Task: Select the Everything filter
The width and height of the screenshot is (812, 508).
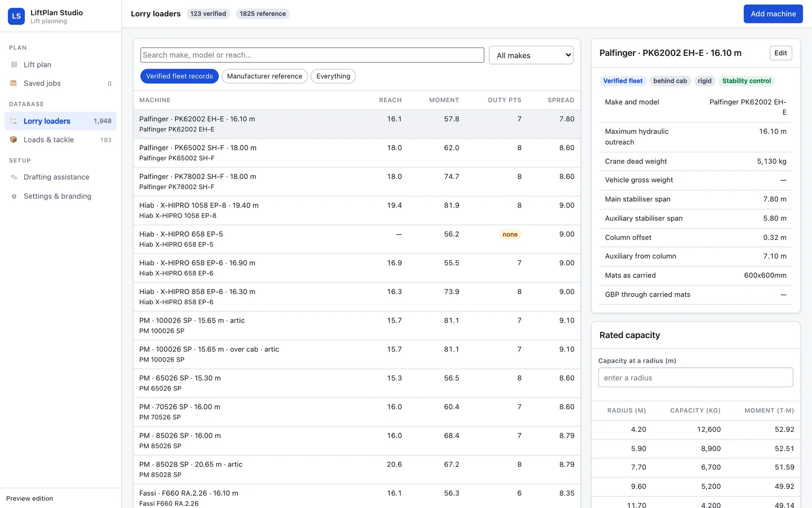Action: coord(333,76)
